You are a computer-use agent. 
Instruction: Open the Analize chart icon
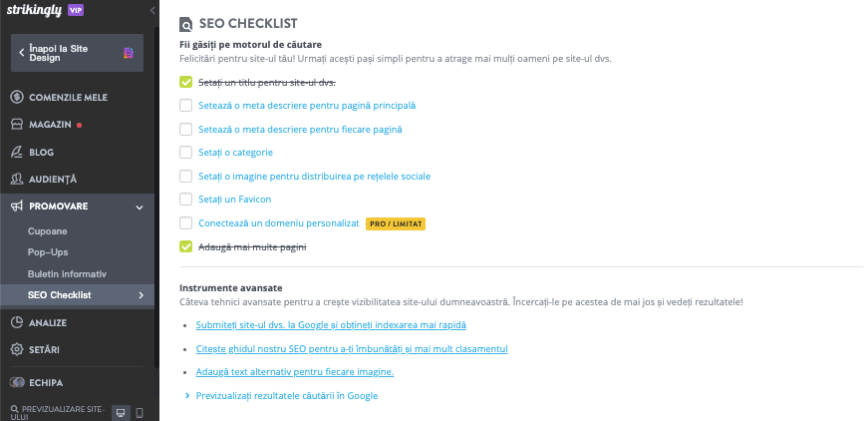[x=17, y=322]
